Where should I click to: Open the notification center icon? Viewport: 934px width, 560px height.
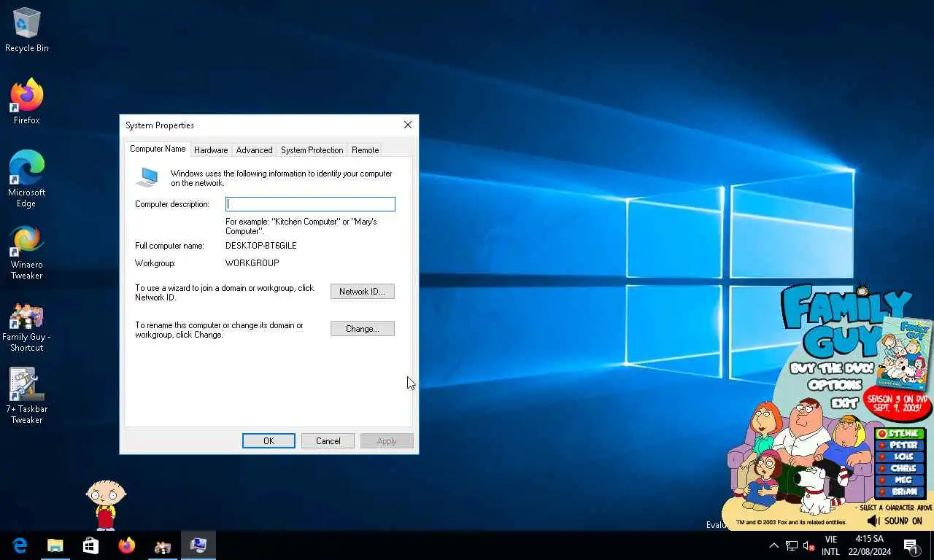click(911, 545)
